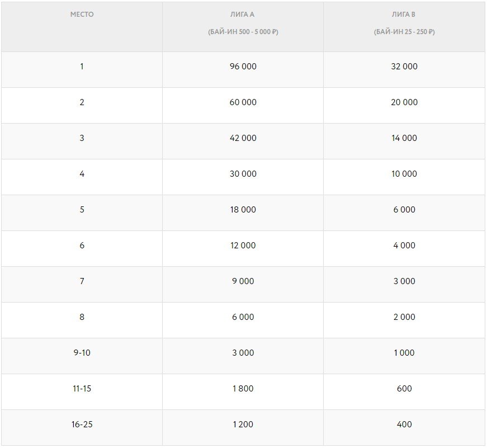Select the 1 800 prize cell
Image resolution: width=487 pixels, height=448 pixels.
pos(243,389)
